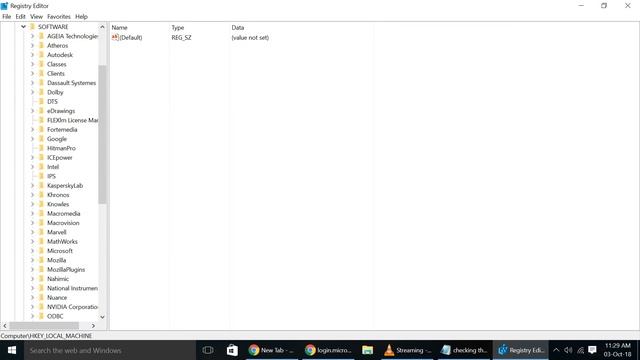The height and width of the screenshot is (360, 640).
Task: Expand the Dolby key
Action: tap(32, 92)
